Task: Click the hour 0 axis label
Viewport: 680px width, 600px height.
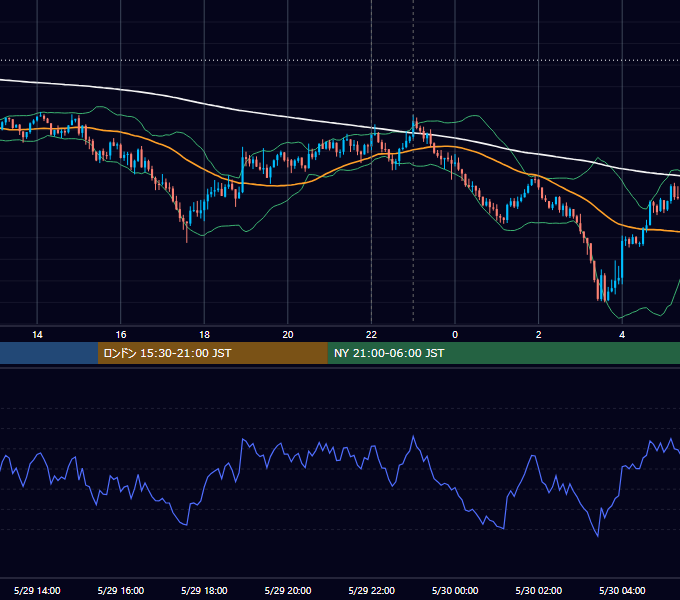Action: [455, 335]
